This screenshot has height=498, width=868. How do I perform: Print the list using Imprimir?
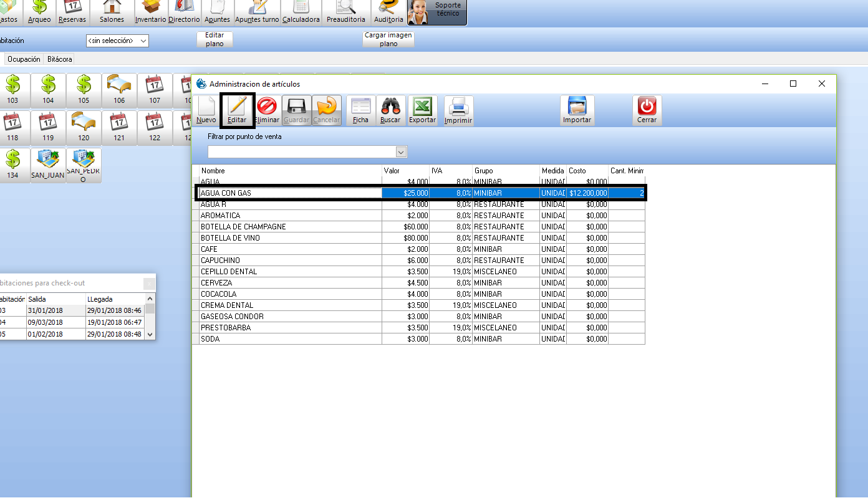point(458,111)
